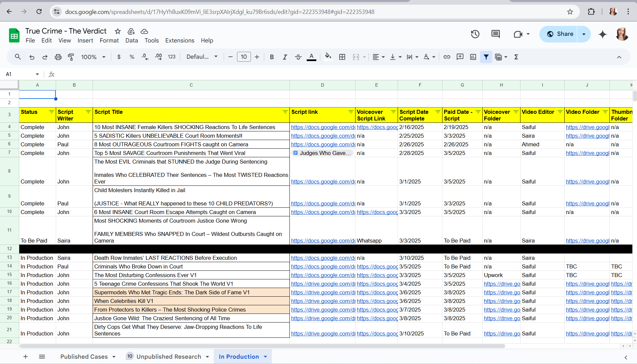Click the insert chart icon
This screenshot has width=637, height=364.
[473, 57]
